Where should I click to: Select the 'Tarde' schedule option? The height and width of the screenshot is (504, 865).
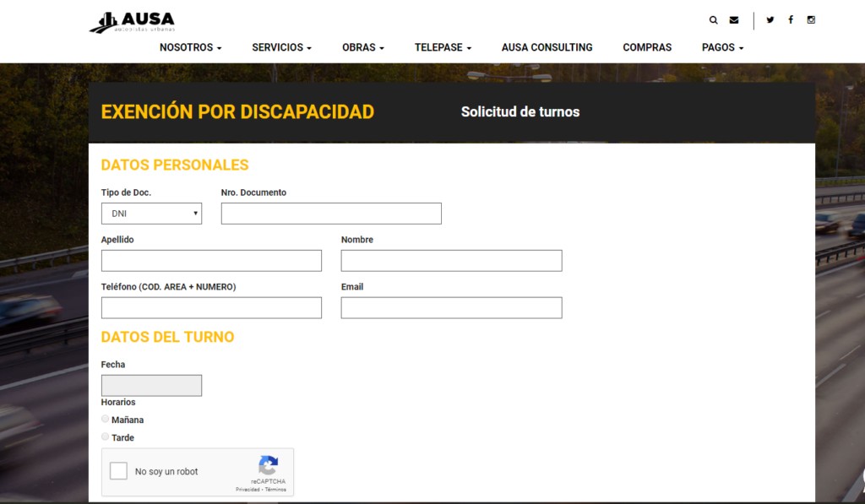[105, 436]
